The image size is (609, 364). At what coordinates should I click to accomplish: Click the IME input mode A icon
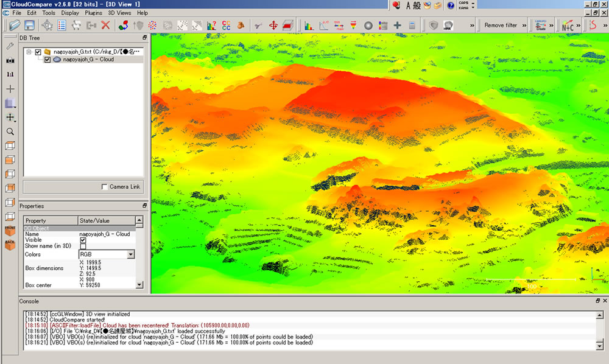coord(408,5)
